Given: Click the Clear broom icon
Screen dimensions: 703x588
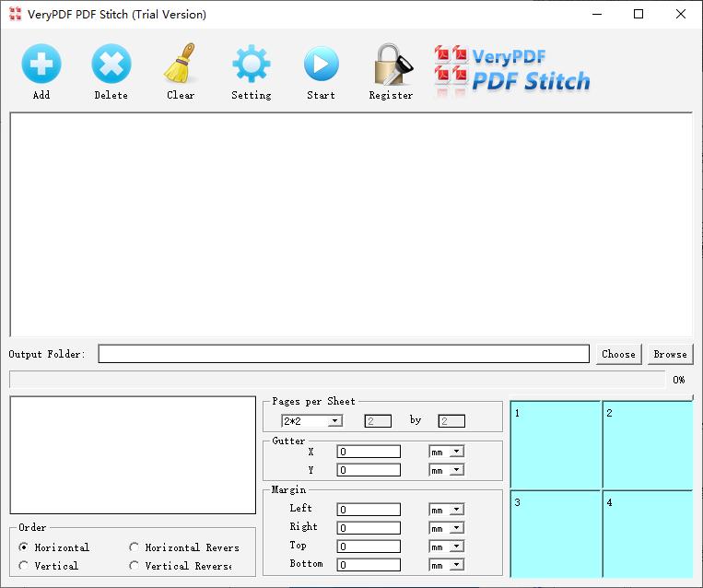Looking at the screenshot, I should 181,64.
